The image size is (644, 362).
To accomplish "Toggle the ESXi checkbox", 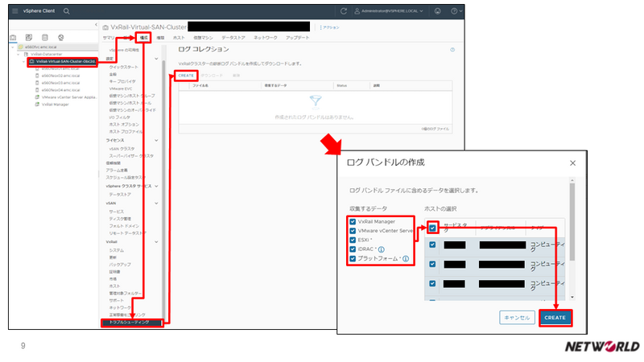I will pos(353,240).
